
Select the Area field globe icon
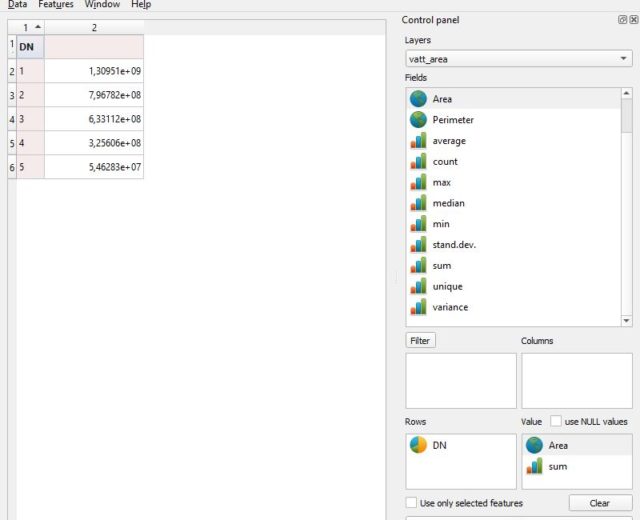click(418, 99)
